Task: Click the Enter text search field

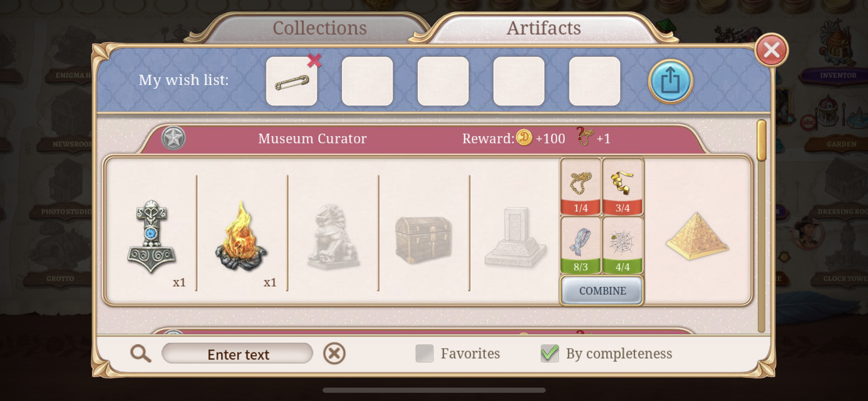Action: (237, 353)
